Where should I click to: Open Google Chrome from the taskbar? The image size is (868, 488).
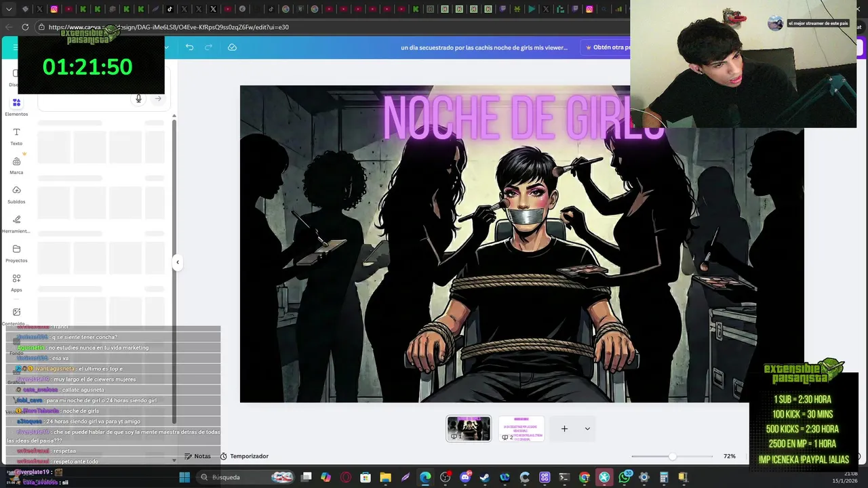coord(584,477)
